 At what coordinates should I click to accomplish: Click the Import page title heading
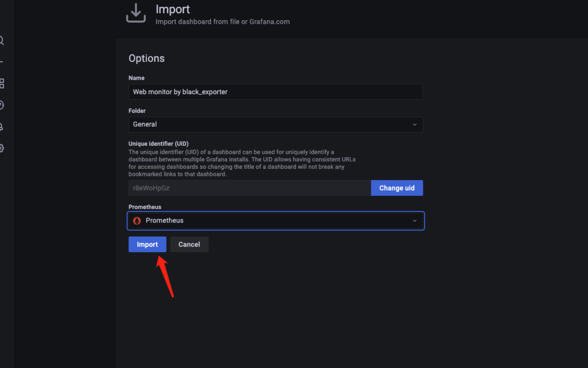[x=172, y=9]
